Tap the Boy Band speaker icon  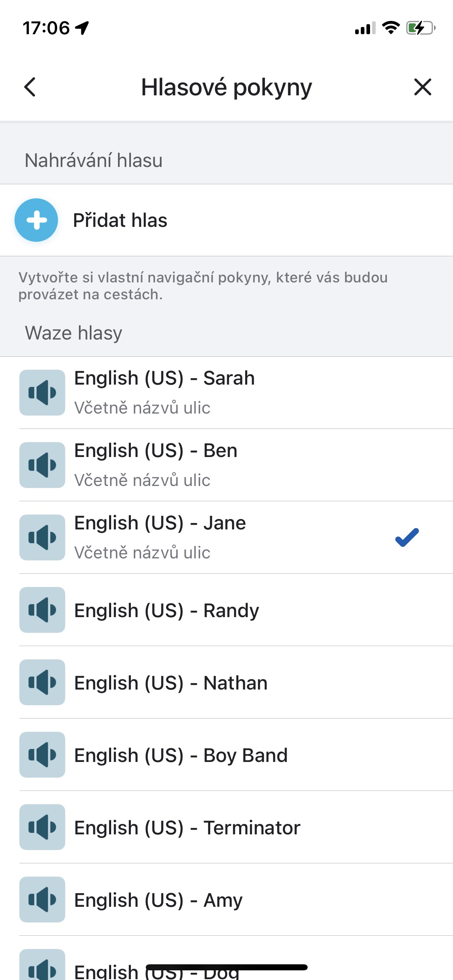[x=42, y=755]
